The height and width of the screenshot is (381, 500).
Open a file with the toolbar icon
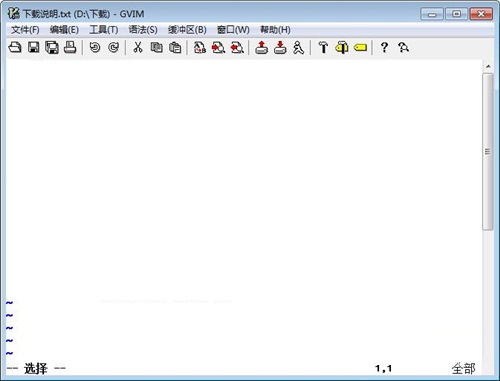(x=15, y=48)
